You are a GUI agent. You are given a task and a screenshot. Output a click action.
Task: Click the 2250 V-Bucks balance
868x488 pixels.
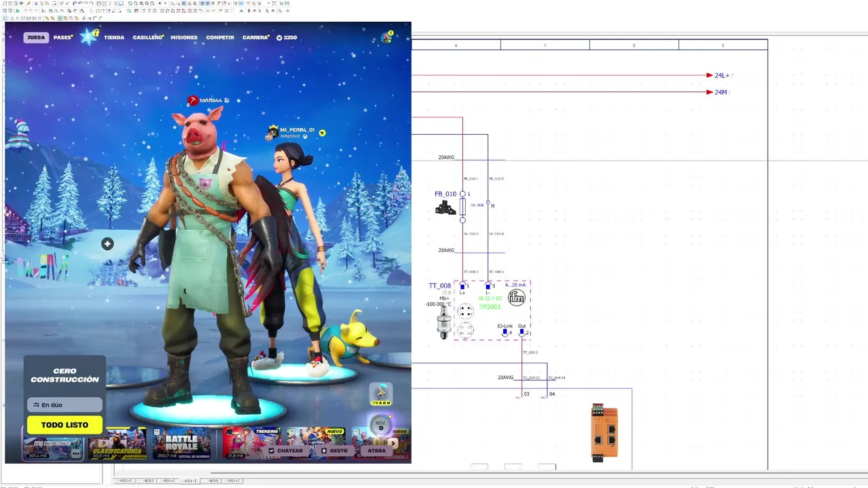287,37
